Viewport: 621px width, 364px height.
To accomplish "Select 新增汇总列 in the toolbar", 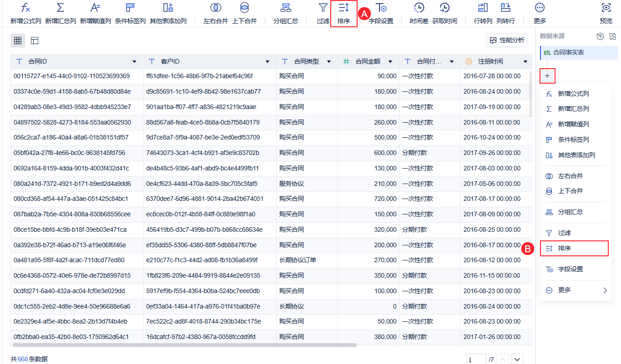I will (61, 13).
